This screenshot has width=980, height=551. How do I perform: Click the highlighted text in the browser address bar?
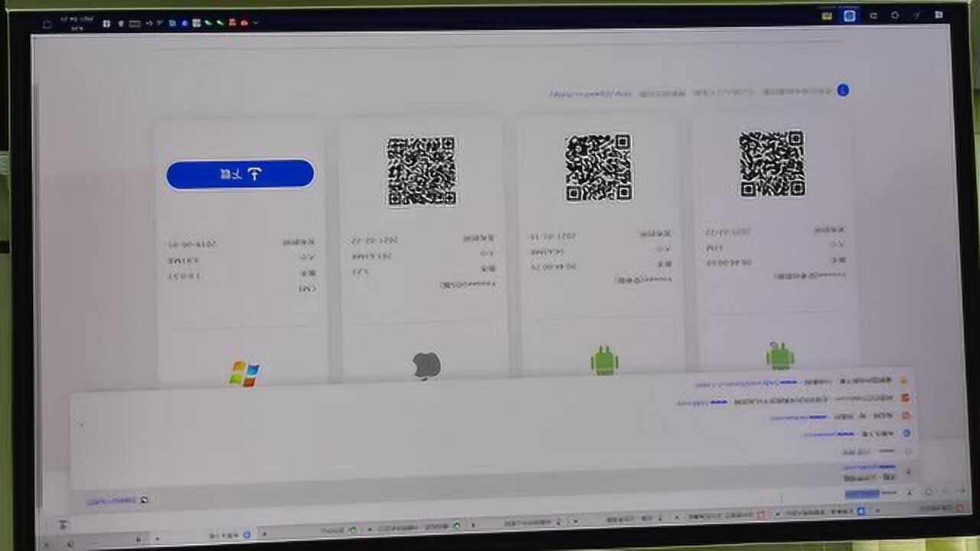(861, 494)
